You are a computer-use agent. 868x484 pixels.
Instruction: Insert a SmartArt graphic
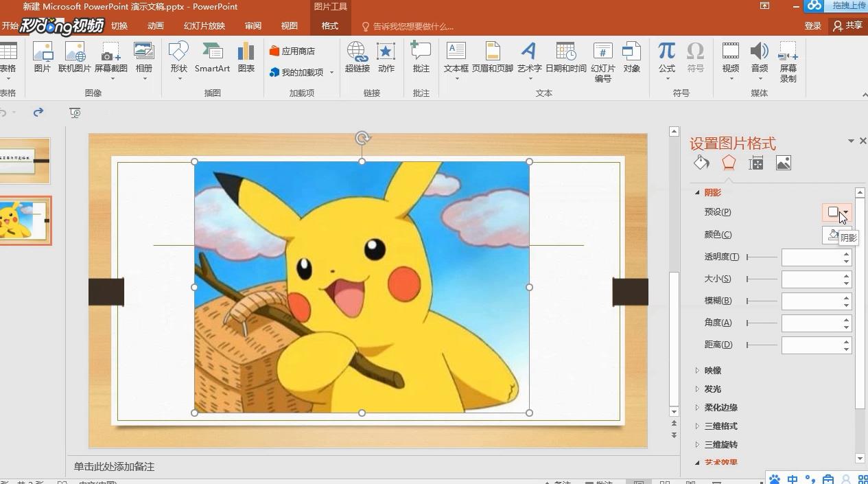(212, 58)
